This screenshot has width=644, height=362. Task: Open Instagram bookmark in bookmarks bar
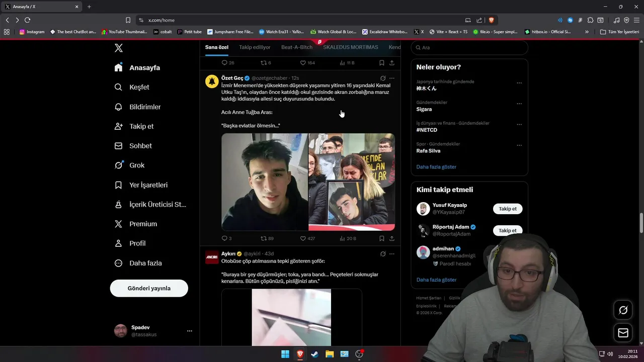pyautogui.click(x=32, y=32)
